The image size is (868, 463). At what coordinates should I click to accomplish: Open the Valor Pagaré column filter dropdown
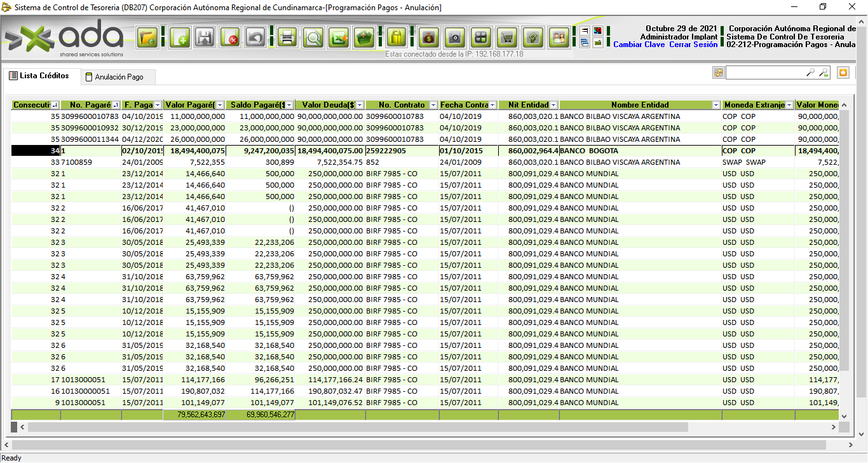click(x=220, y=105)
